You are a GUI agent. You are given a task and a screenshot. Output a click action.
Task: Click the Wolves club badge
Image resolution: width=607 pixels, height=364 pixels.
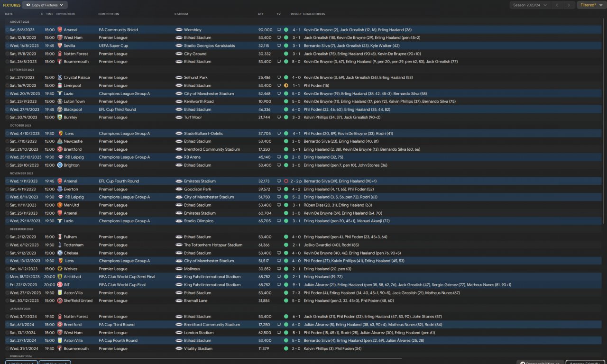60,269
